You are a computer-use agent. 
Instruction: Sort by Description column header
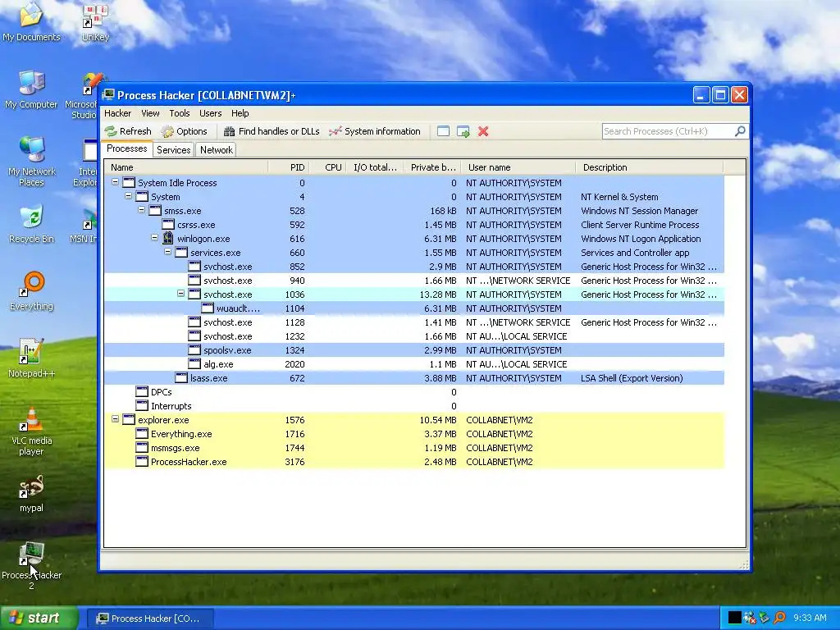click(650, 167)
